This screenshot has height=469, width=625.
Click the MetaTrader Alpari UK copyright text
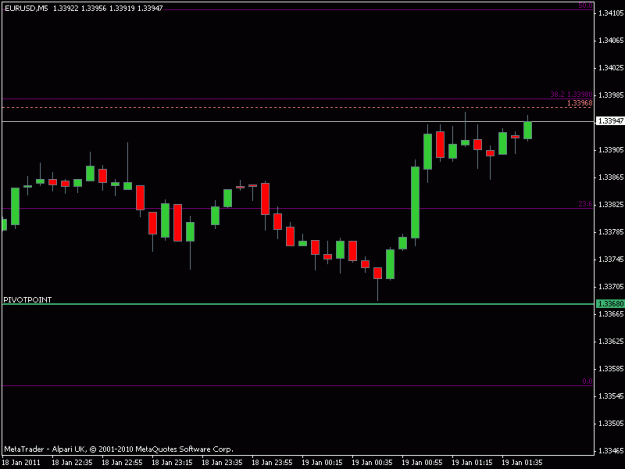click(x=118, y=449)
